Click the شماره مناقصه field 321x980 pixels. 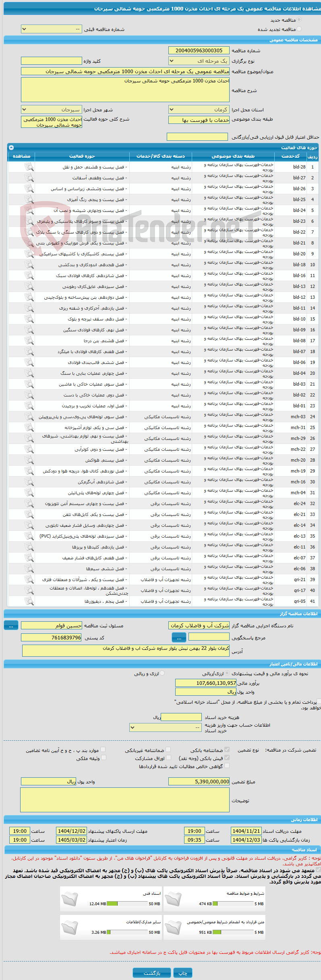[x=199, y=50]
